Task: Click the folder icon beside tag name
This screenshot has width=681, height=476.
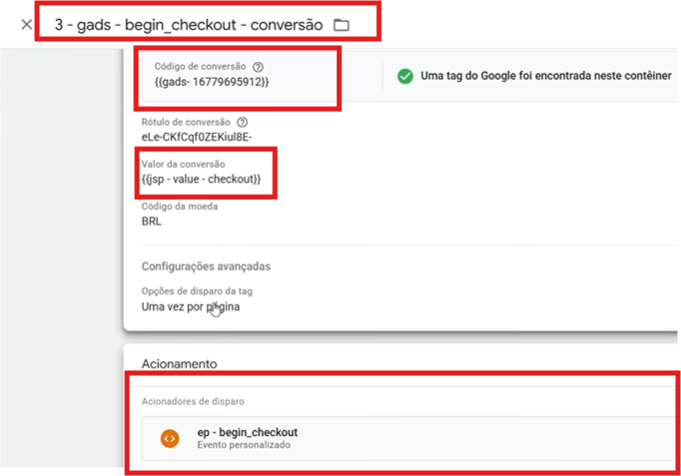Action: point(341,25)
